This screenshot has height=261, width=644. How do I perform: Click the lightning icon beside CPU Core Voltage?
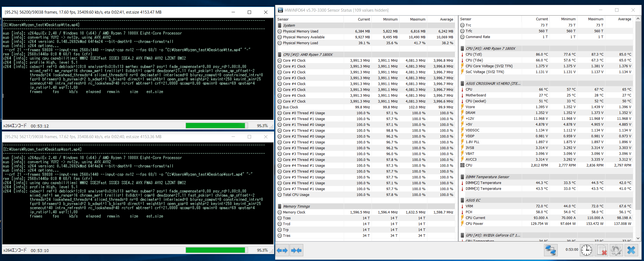point(462,66)
